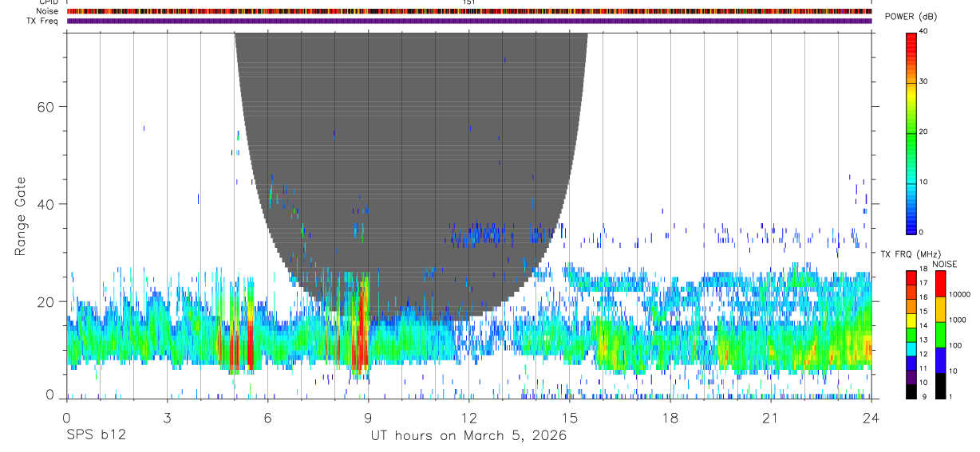Select the purple 10-11 MHz frequency swatch
980x452 pixels.
[x=912, y=377]
